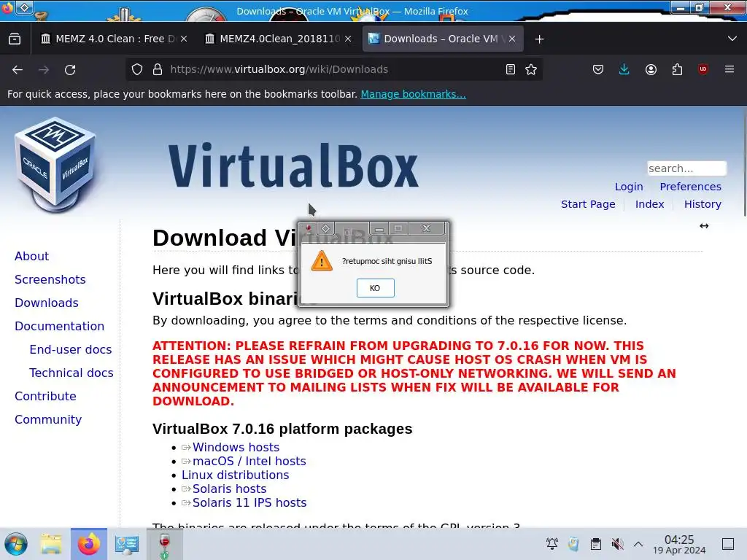
Task: Open the Index link
Action: 649,204
